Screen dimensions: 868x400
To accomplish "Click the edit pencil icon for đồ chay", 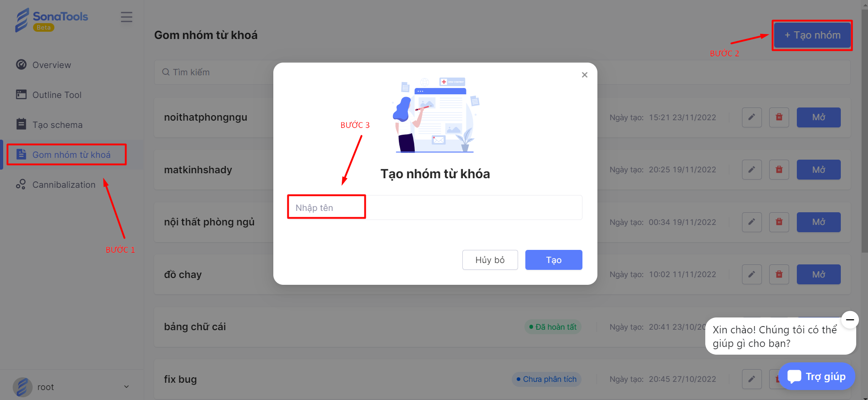I will click(x=752, y=274).
